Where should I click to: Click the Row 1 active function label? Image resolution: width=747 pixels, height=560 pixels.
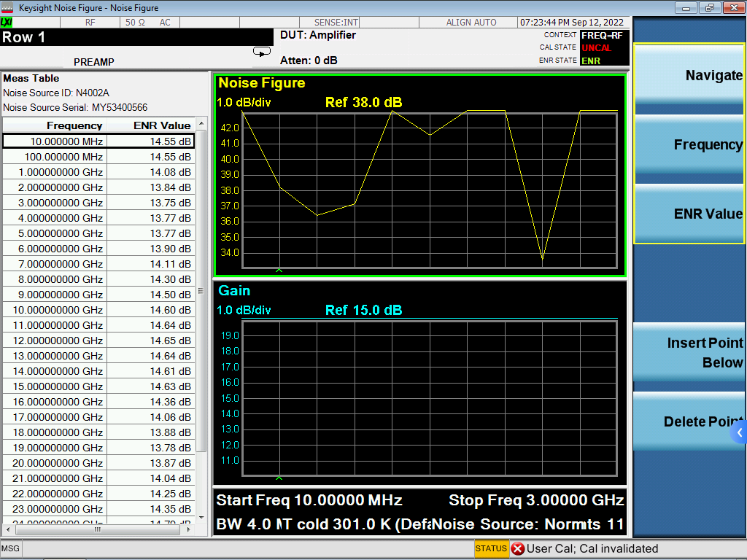click(23, 37)
